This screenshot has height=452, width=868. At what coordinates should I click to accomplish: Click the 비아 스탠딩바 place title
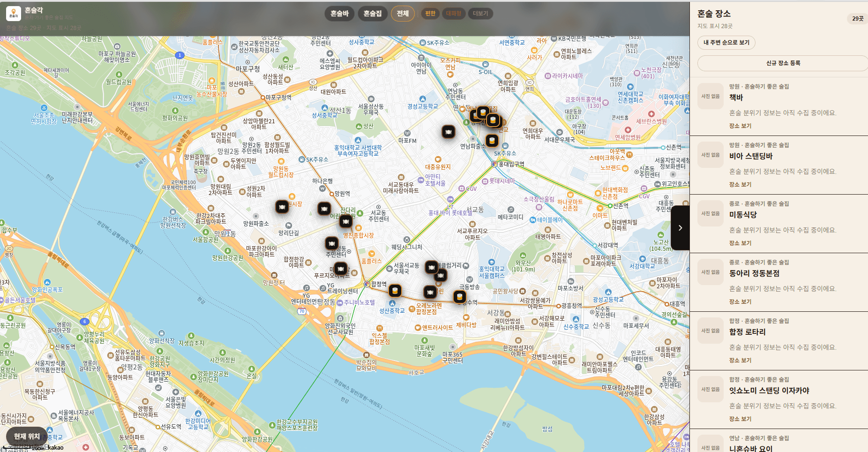(751, 156)
